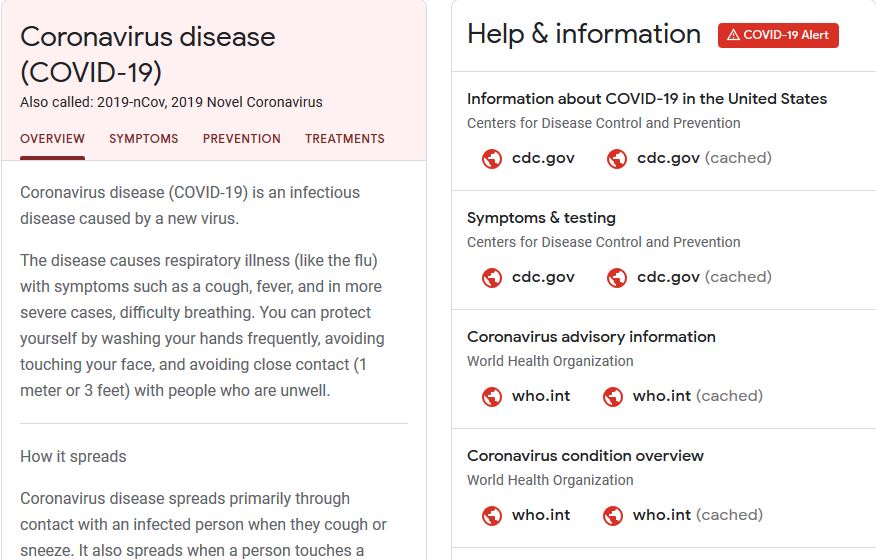Open cdc.gov link under United States information
The height and width of the screenshot is (560, 876).
(x=543, y=158)
